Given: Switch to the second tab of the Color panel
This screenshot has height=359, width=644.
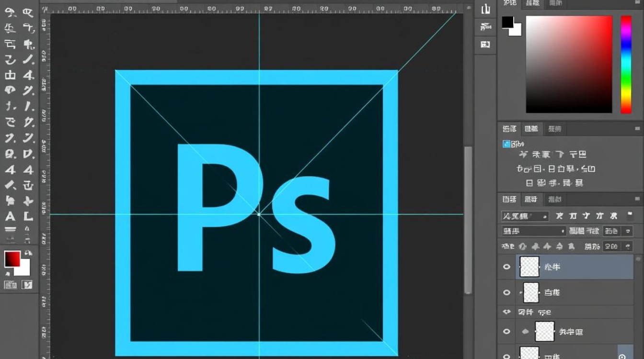Looking at the screenshot, I should tap(532, 4).
